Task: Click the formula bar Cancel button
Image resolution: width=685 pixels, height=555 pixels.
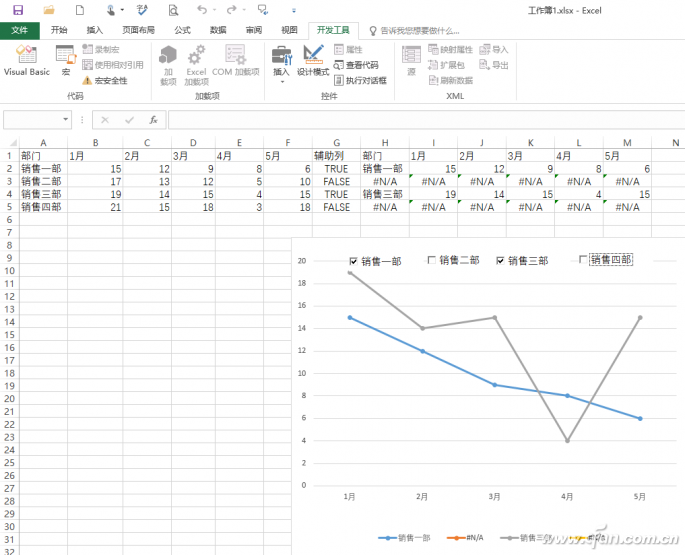Action: click(105, 120)
